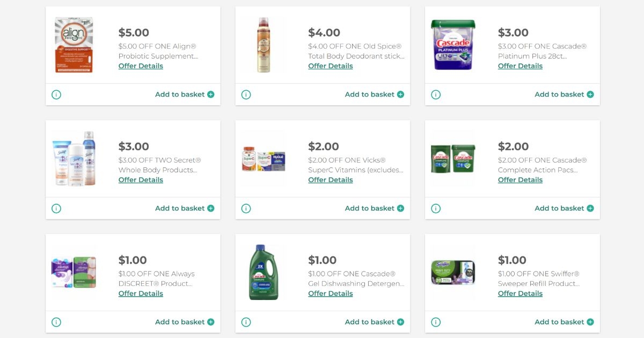Click the info icon on the Align coupon
Screen dimensions: 644x338
(56, 94)
